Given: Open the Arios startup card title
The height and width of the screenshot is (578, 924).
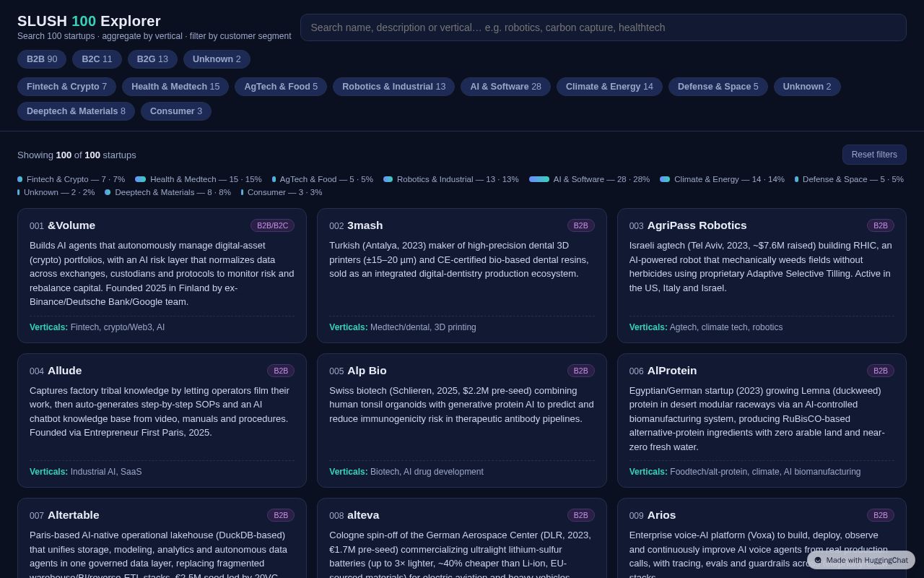Looking at the screenshot, I should (x=662, y=515).
